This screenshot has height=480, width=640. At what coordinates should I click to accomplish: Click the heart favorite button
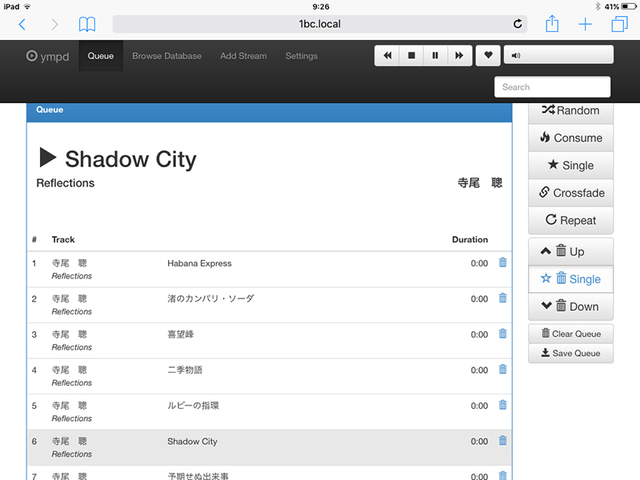(x=488, y=56)
